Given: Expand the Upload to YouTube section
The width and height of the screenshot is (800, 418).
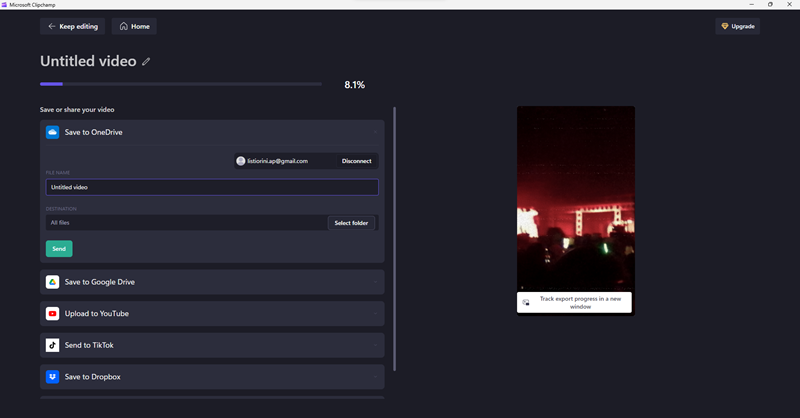Looking at the screenshot, I should (x=212, y=313).
